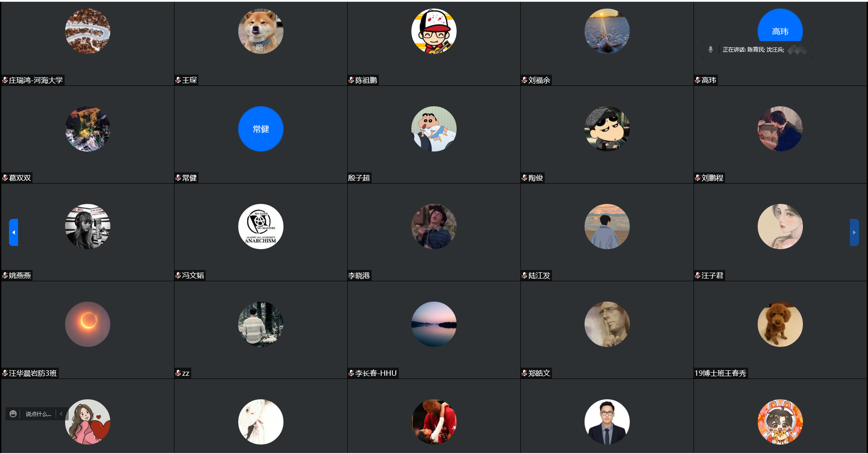Click the 庄瑞鸿-河海大学 name label
Screen dimensions: 868x454
[x=36, y=80]
